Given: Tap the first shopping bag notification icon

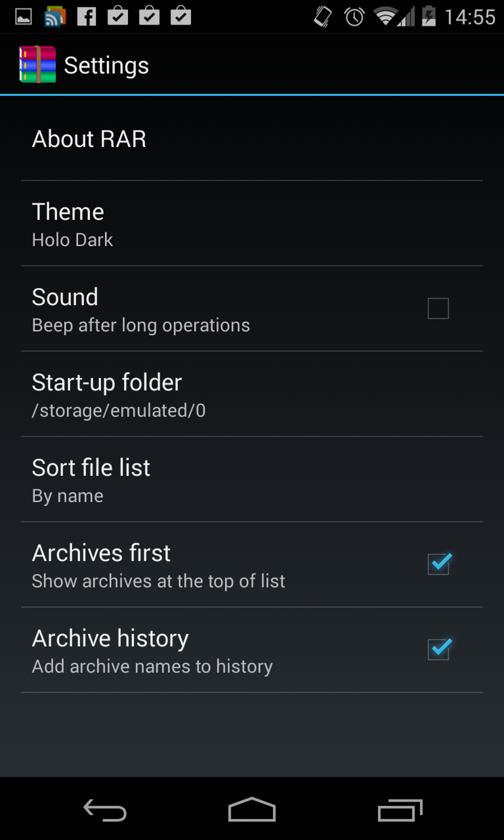Looking at the screenshot, I should click(118, 16).
